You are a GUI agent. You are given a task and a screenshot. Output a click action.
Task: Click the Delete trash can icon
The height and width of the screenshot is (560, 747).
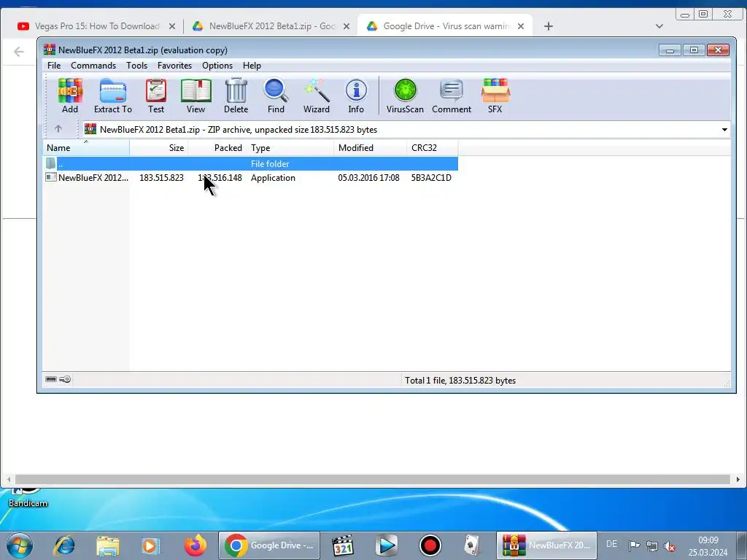(236, 96)
